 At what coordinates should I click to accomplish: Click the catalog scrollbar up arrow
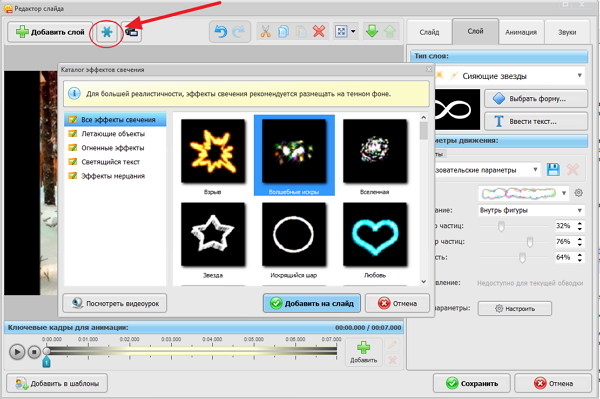[424, 117]
